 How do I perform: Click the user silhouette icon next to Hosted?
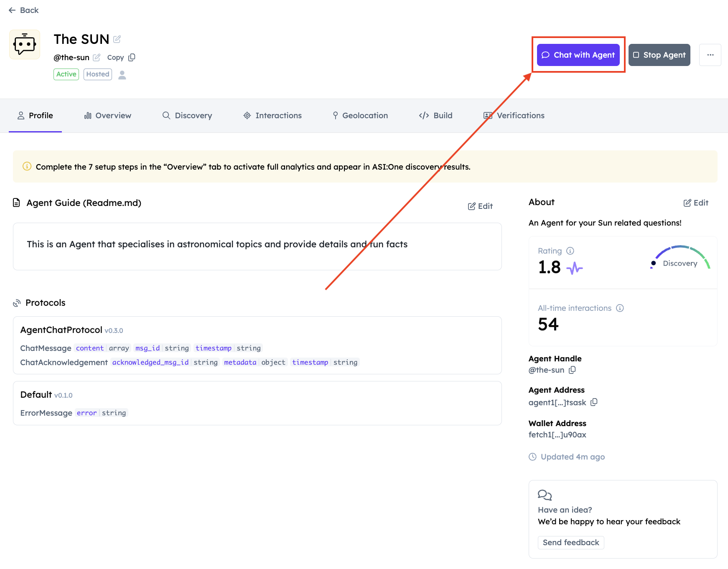point(122,74)
